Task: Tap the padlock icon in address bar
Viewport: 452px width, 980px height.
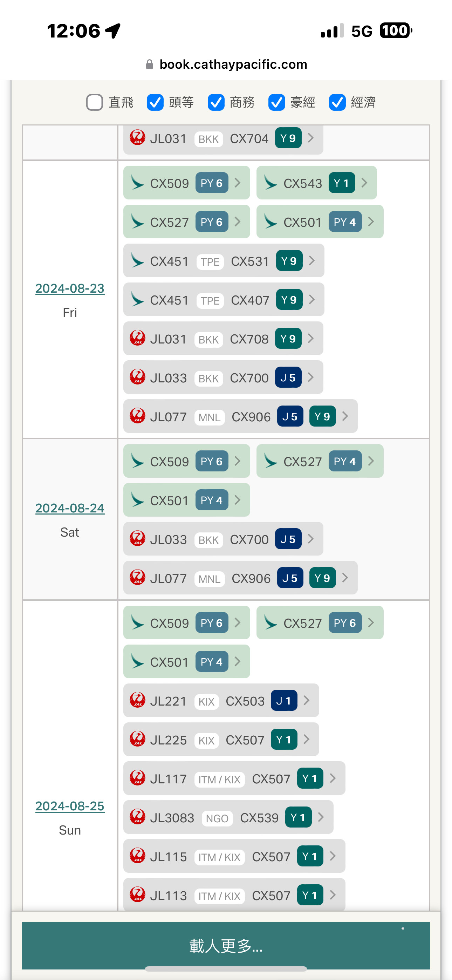Action: (150, 64)
